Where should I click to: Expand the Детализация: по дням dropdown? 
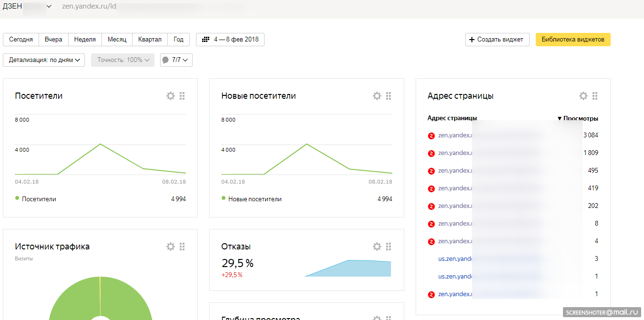point(44,60)
